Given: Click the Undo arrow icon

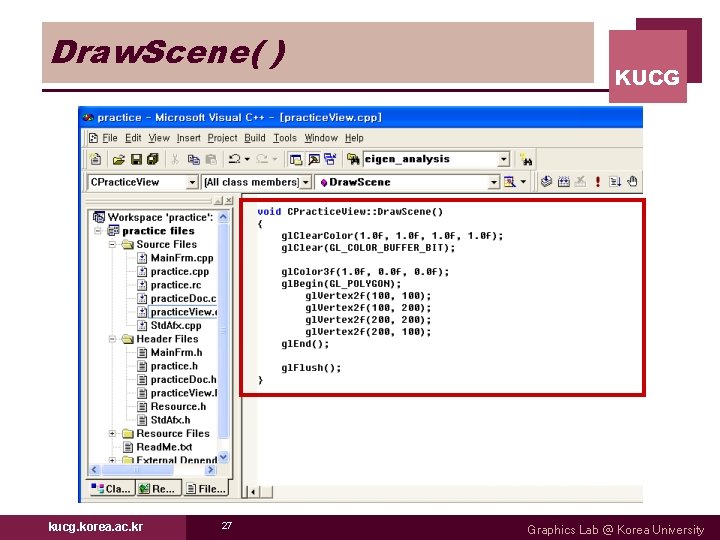Looking at the screenshot, I should pos(235,159).
